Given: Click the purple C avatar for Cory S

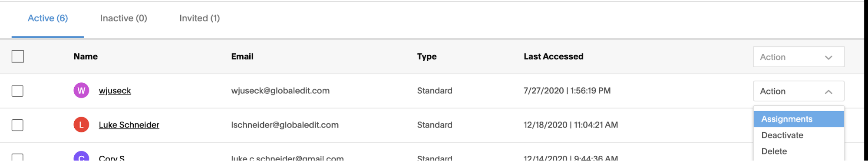Looking at the screenshot, I should (81, 156).
